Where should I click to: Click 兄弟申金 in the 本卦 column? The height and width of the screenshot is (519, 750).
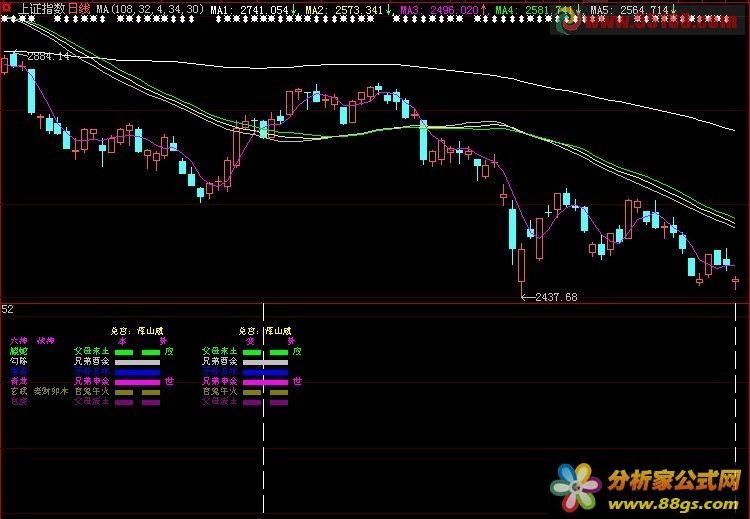click(91, 381)
